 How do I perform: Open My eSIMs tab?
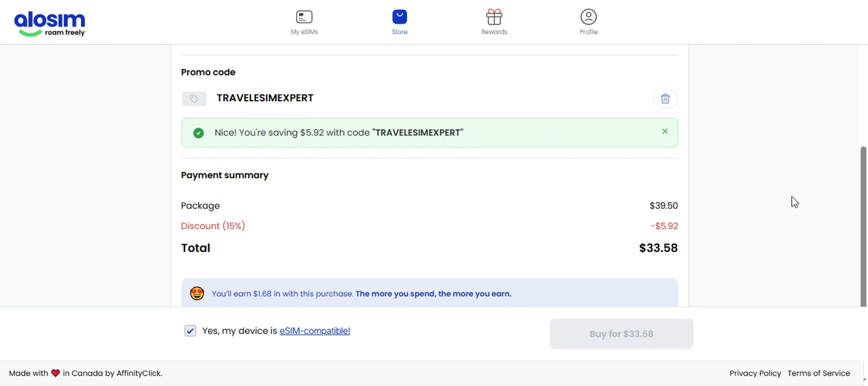point(304,23)
